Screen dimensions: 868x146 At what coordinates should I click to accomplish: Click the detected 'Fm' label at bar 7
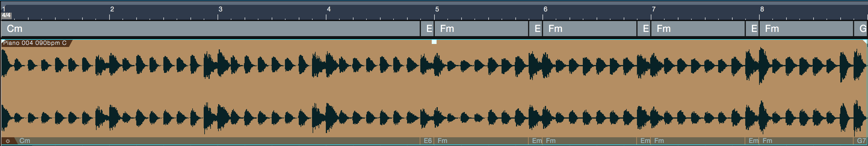[x=659, y=141]
